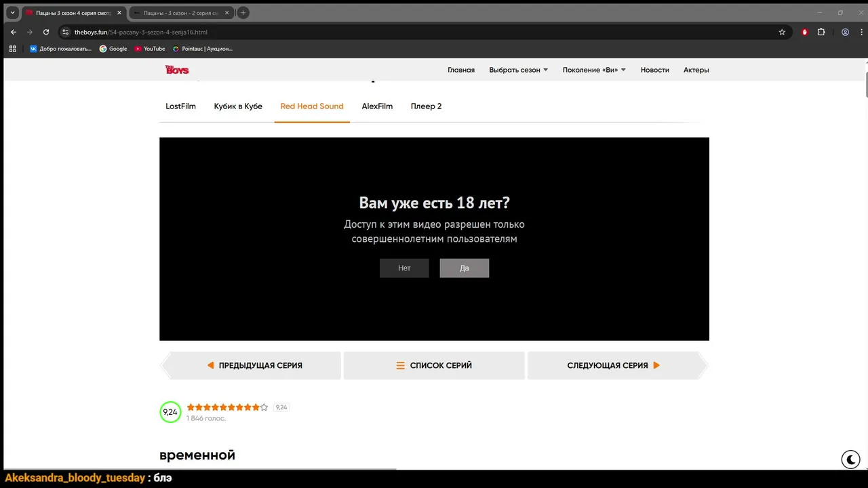Minimize the Chrome window

[x=819, y=13]
